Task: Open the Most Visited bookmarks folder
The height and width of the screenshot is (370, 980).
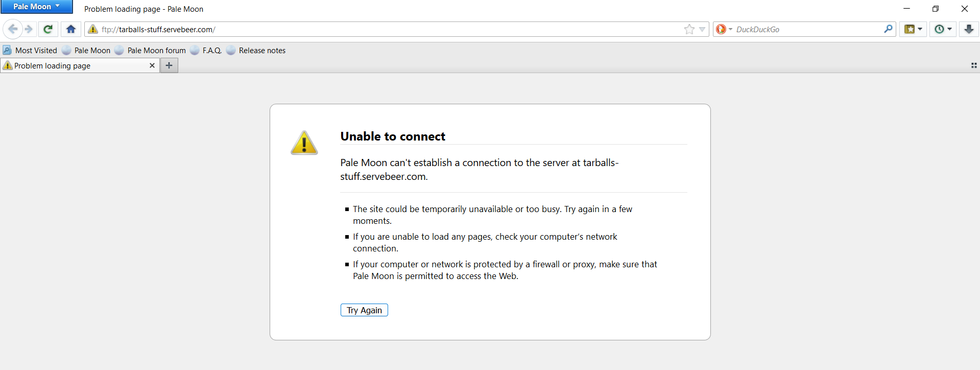Action: point(30,50)
